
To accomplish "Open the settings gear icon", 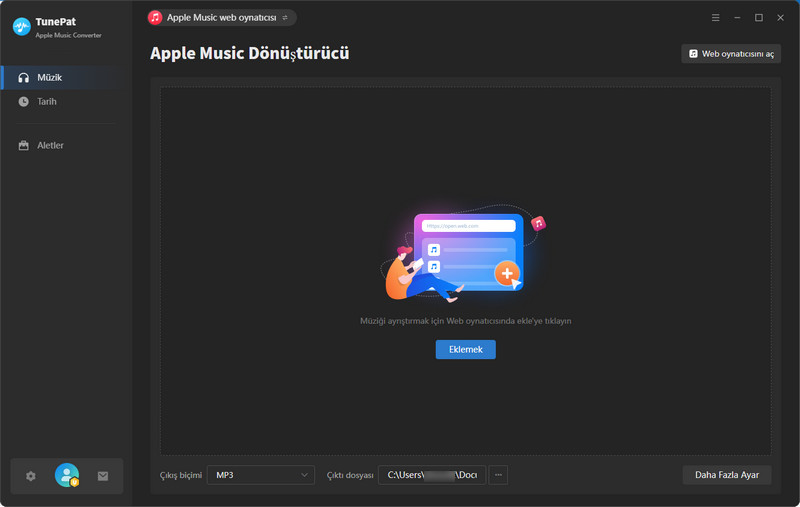I will click(x=31, y=477).
